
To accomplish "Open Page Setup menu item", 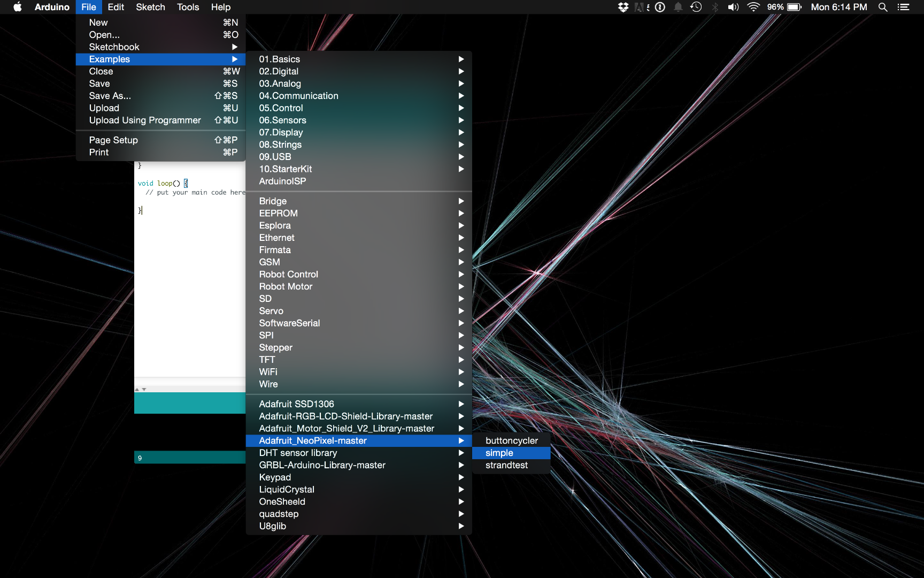I will click(160, 140).
